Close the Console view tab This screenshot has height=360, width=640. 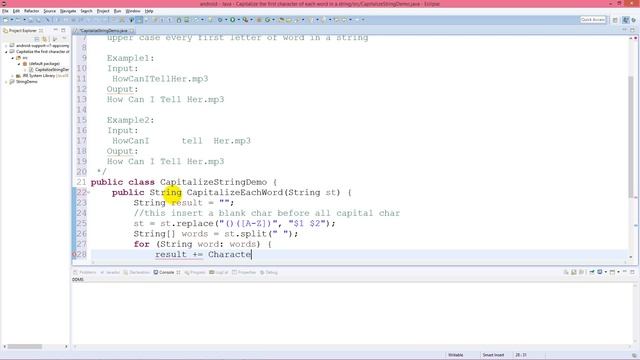(178, 272)
